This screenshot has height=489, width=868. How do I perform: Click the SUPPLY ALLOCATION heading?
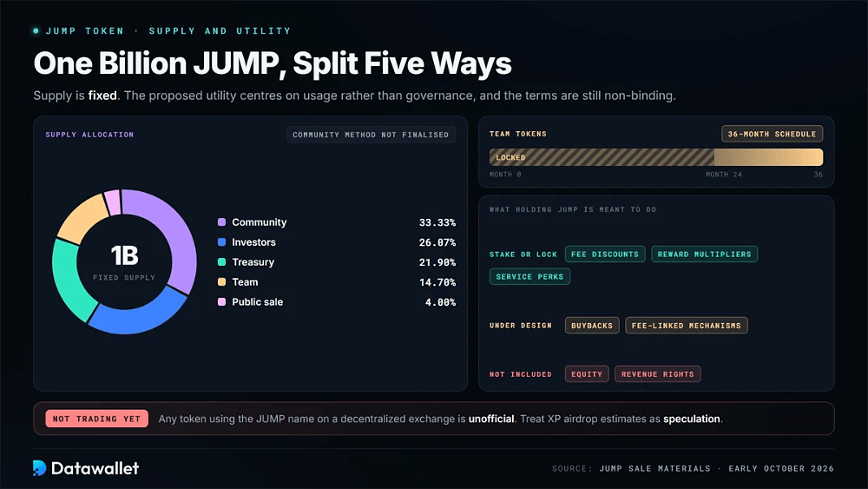click(89, 135)
